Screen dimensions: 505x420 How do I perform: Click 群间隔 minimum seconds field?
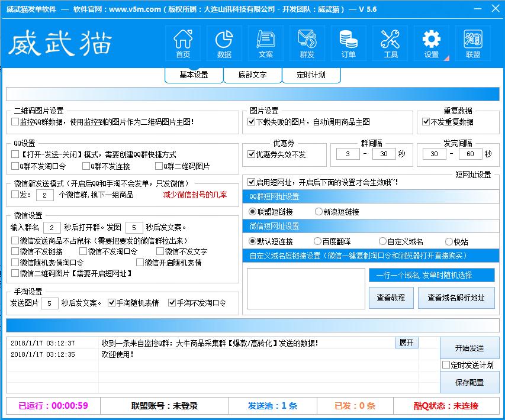pyautogui.click(x=348, y=154)
